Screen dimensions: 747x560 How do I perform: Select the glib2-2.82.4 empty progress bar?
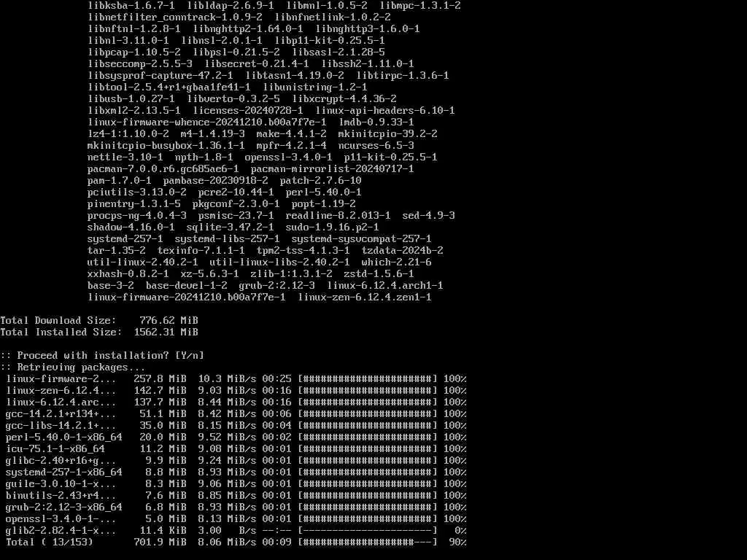coord(368,531)
